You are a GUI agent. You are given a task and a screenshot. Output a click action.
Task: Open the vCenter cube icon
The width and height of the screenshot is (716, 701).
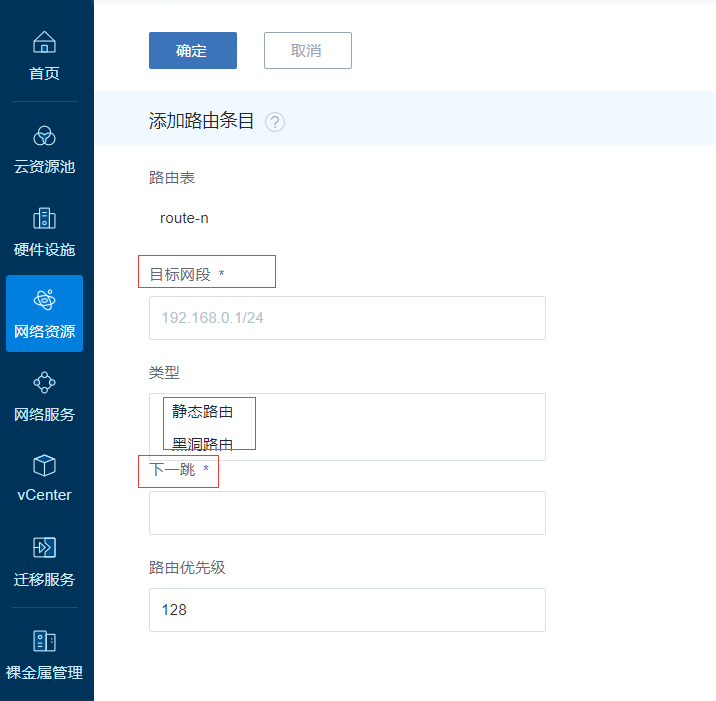click(x=44, y=465)
